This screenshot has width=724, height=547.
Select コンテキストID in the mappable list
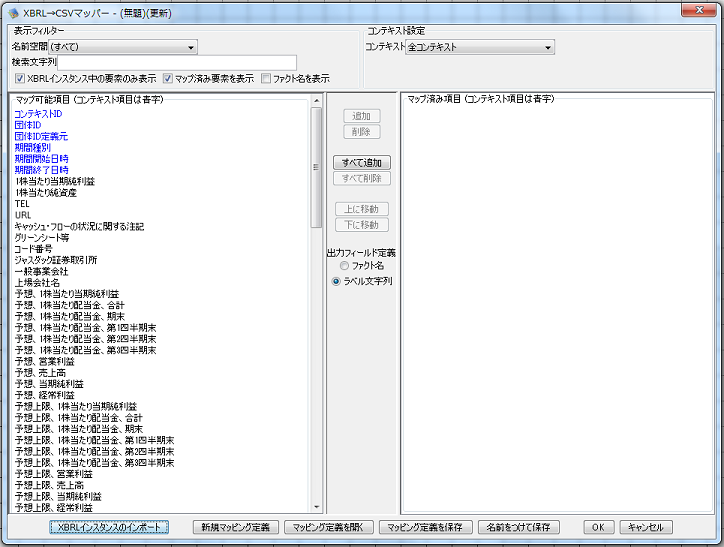point(38,115)
